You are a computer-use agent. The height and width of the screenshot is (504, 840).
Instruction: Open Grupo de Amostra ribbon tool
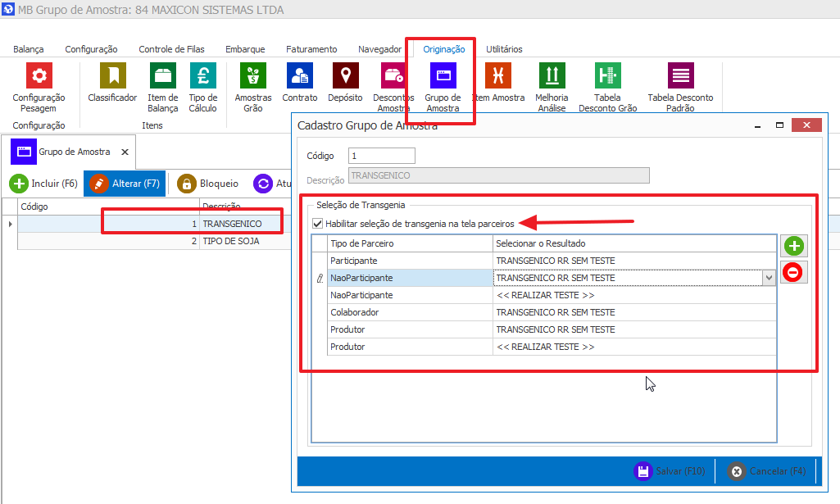pyautogui.click(x=443, y=88)
